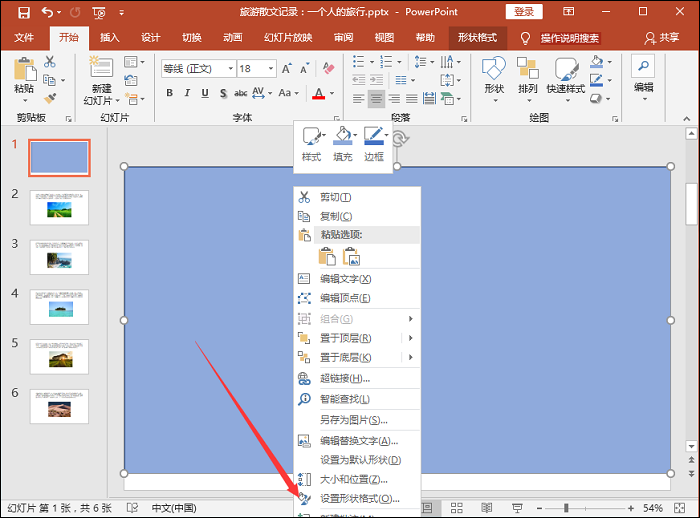Click vertical scrollbar down arrow
The height and width of the screenshot is (518, 700).
[691, 446]
